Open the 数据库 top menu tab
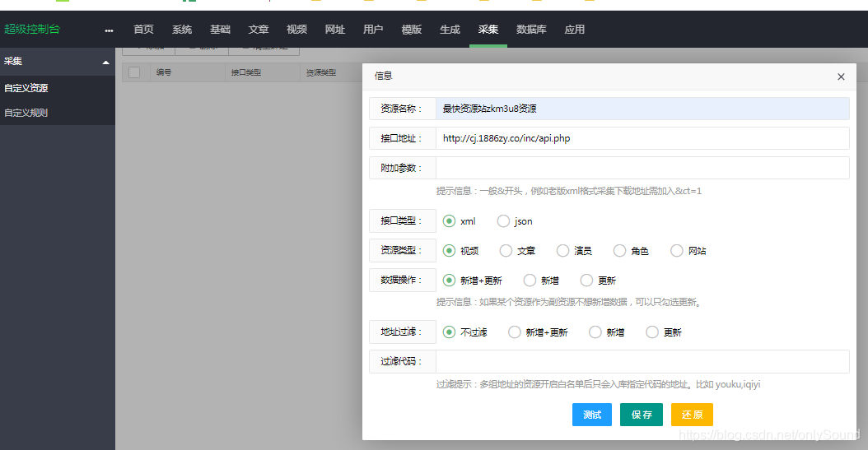The height and width of the screenshot is (450, 868). pos(531,30)
